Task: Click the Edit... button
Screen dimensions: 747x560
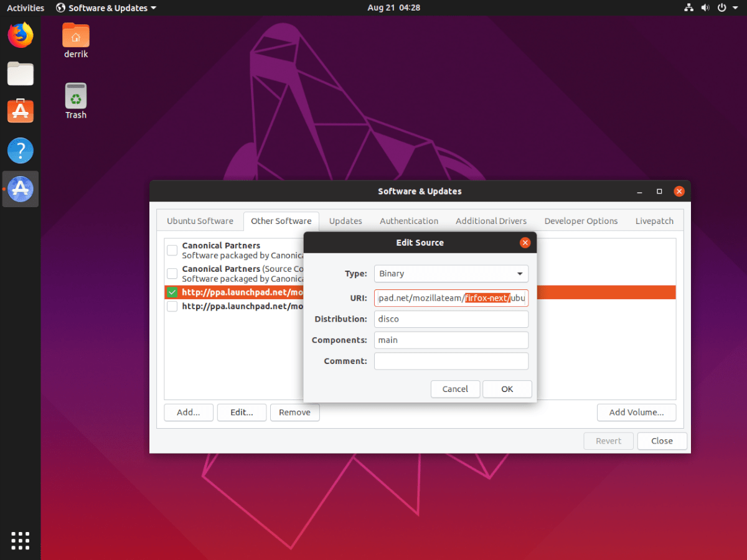Action: pos(242,413)
